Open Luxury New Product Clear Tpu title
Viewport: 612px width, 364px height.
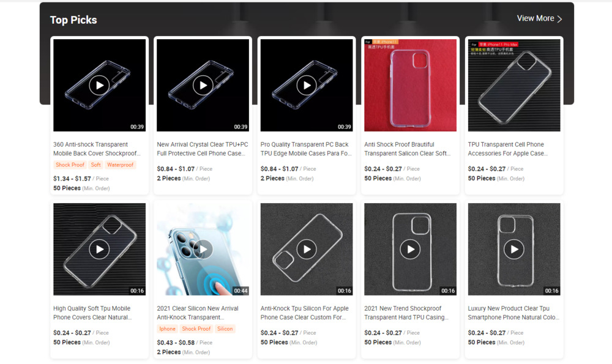point(513,313)
